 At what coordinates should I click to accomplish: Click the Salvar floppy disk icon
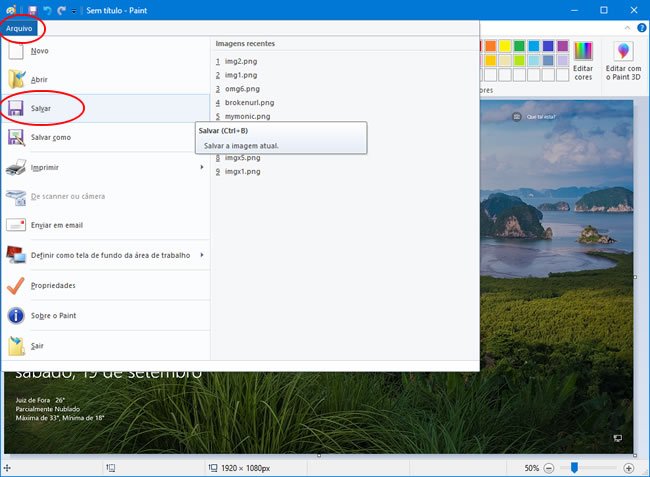tap(17, 108)
